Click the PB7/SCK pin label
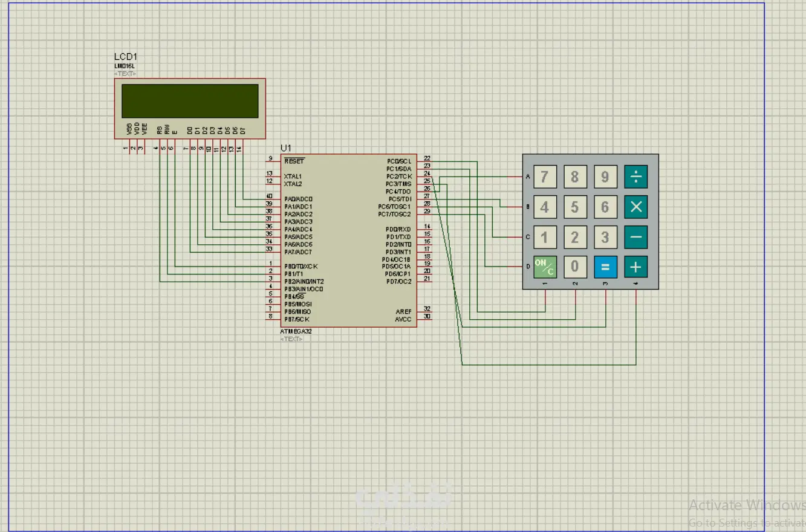The height and width of the screenshot is (532, 806). 296,319
